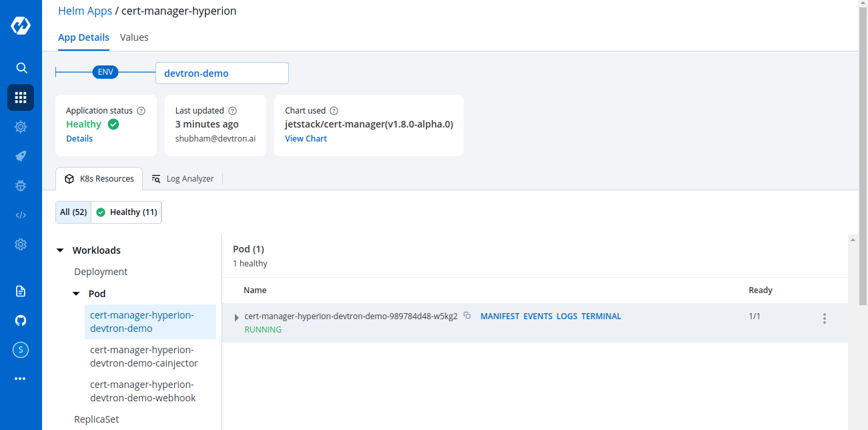Filter resources by Healthy (11)
Viewport: 868px width, 430px height.
pos(126,212)
